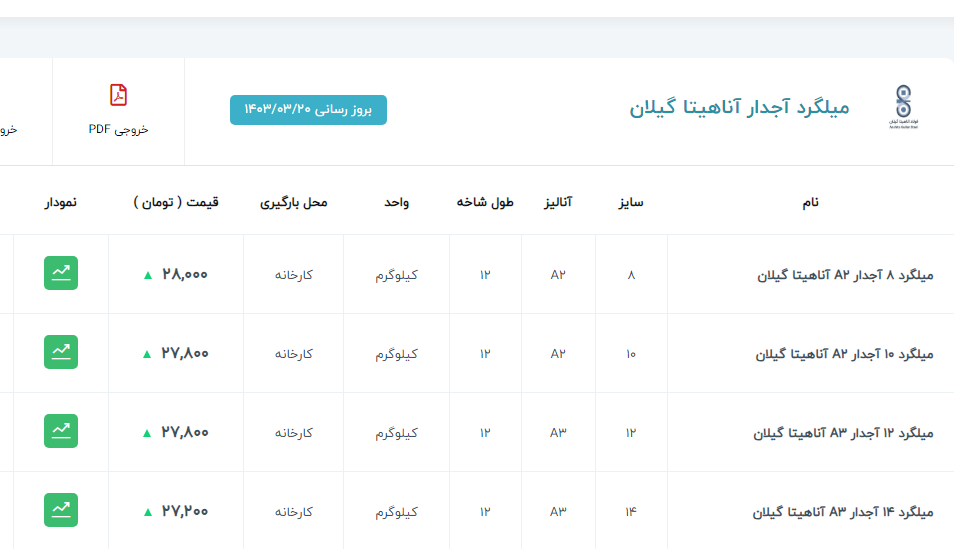
Task: Open chart icon for size 10 rebar
Action: point(61,352)
